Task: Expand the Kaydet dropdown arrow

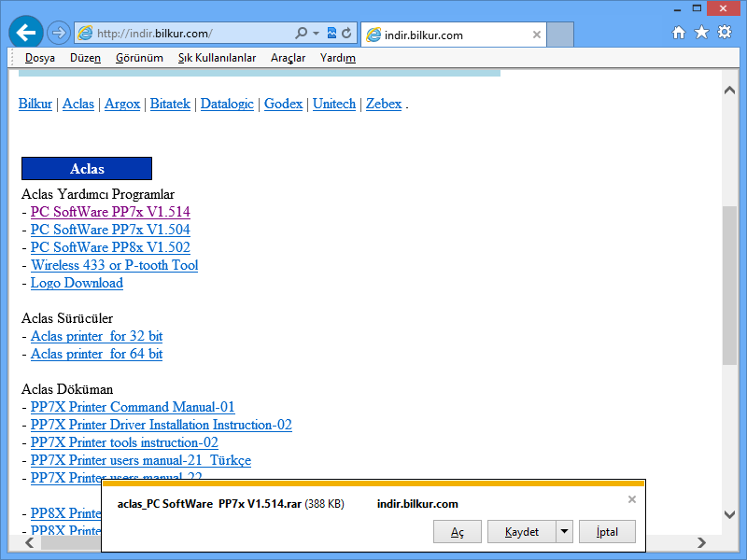Action: click(x=564, y=531)
